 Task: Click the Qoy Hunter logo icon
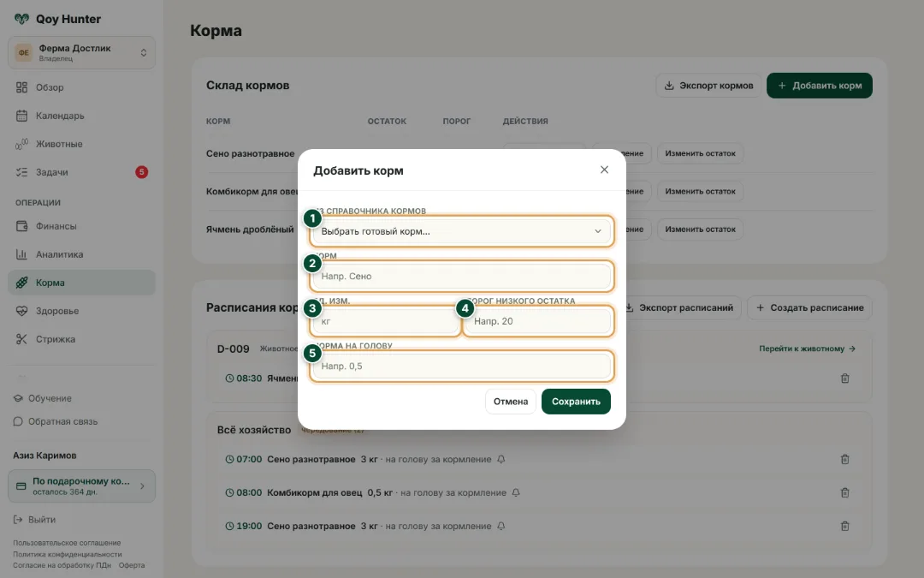21,19
